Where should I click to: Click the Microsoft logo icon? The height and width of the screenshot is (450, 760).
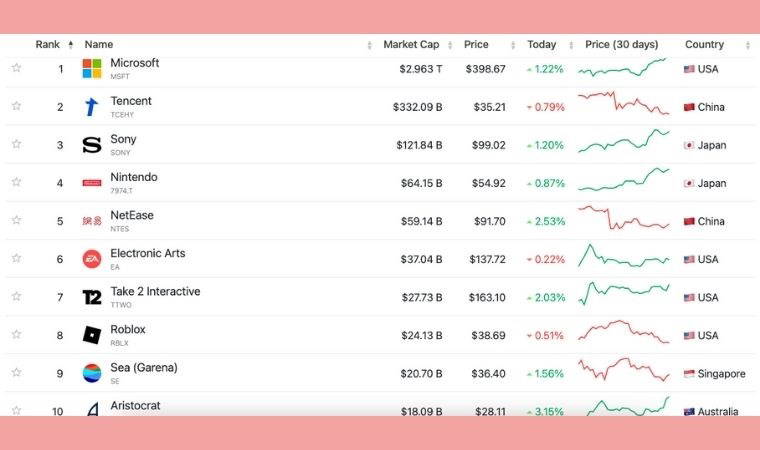pos(92,69)
